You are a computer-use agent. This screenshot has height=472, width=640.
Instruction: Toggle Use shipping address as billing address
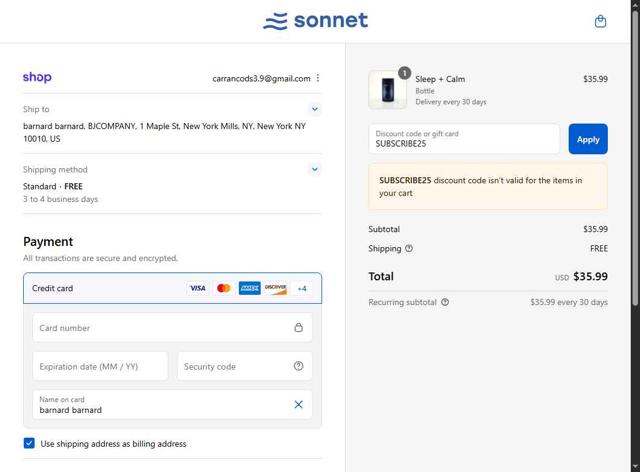click(x=29, y=443)
